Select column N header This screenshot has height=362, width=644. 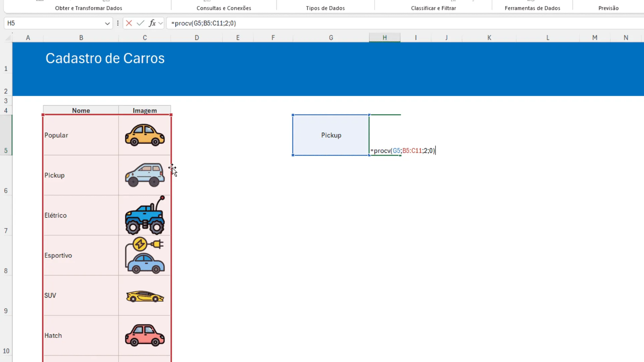pyautogui.click(x=626, y=38)
